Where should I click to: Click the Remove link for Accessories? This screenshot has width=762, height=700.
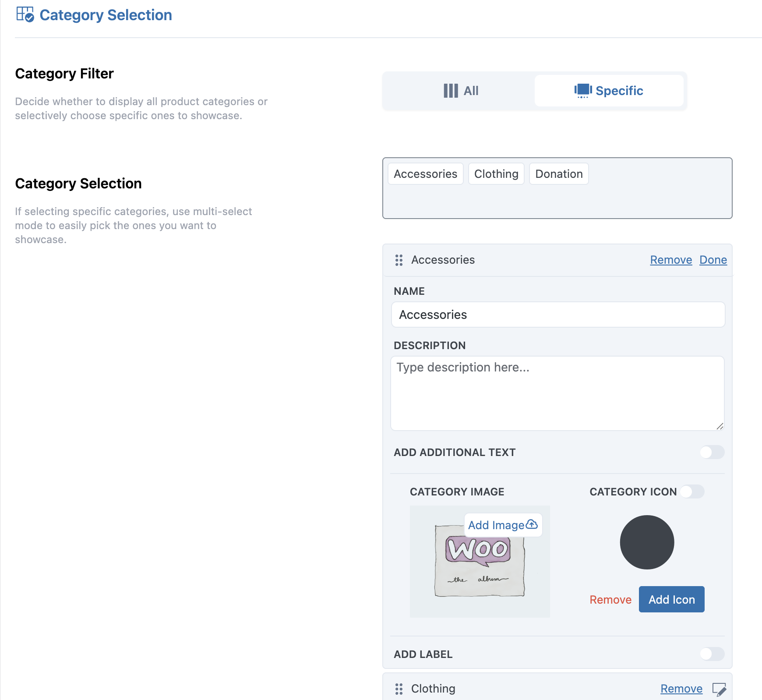pyautogui.click(x=671, y=260)
